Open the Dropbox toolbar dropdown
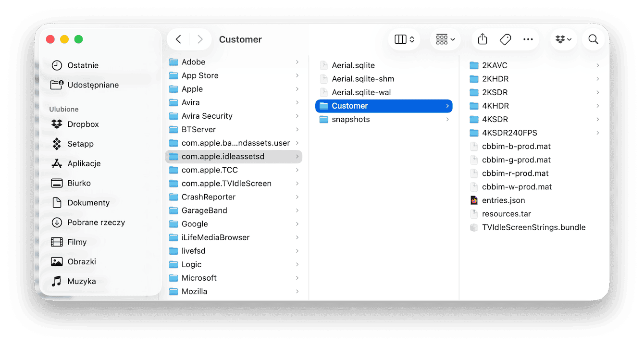Screen dimensions: 644x346 pos(563,39)
